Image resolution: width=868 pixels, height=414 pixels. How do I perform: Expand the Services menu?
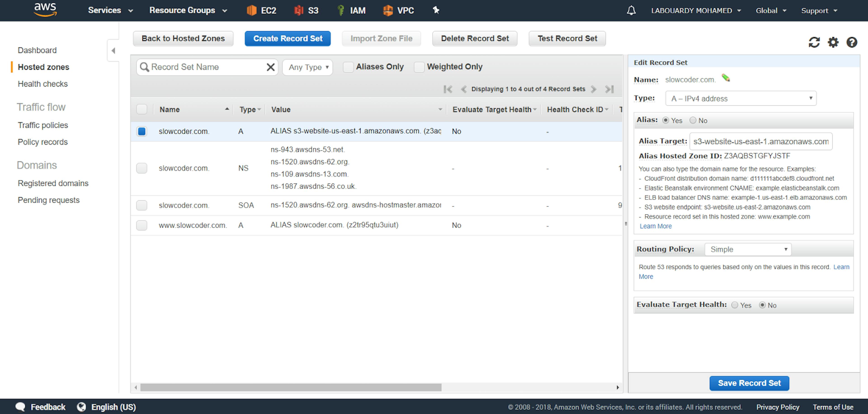pos(110,10)
